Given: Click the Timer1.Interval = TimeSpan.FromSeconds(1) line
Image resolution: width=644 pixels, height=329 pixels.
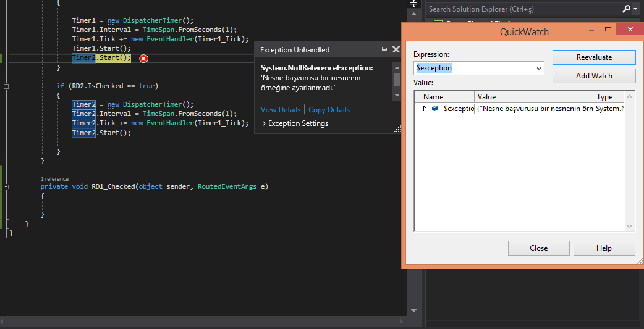Looking at the screenshot, I should [155, 30].
